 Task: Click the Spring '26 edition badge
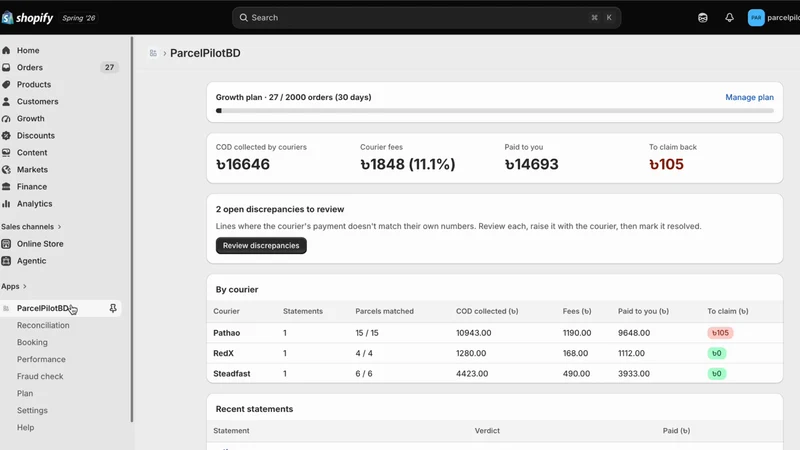click(79, 18)
